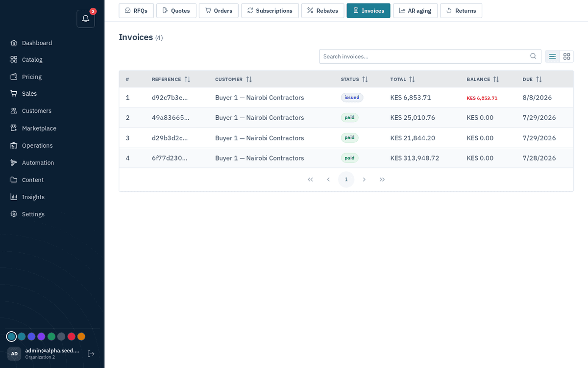Open invoice reference 49a83665
Viewport: 588px width, 368px height.
pyautogui.click(x=171, y=118)
